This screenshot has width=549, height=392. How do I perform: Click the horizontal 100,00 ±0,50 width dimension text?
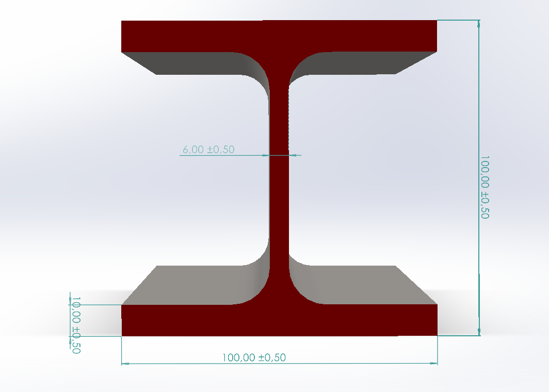(254, 357)
